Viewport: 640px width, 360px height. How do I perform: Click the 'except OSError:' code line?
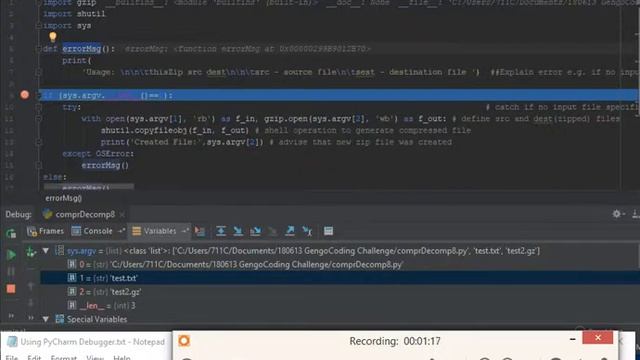point(98,154)
